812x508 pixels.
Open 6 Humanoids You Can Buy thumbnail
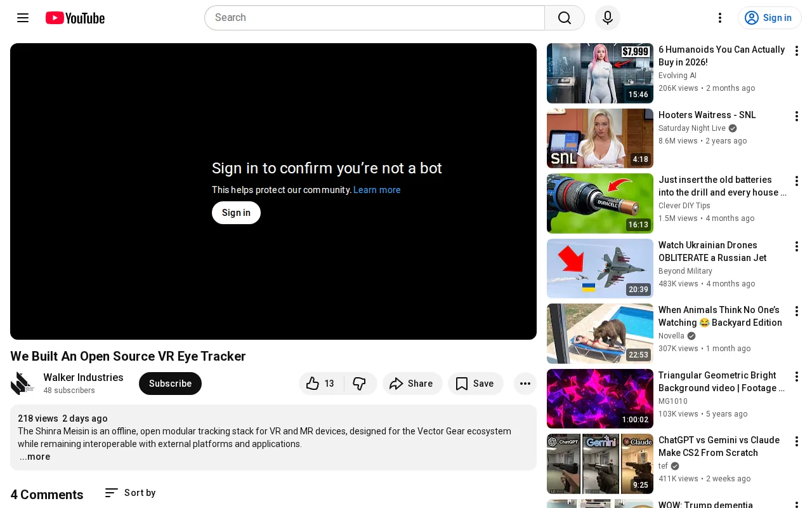[600, 73]
